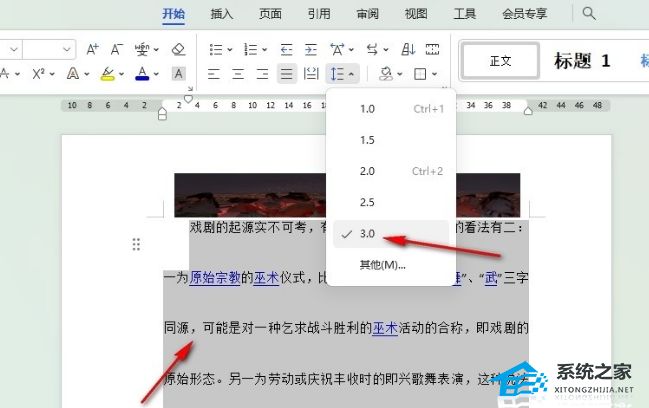Screen dimensions: 649x408
Task: Open the 审阅 tab
Action: (368, 14)
